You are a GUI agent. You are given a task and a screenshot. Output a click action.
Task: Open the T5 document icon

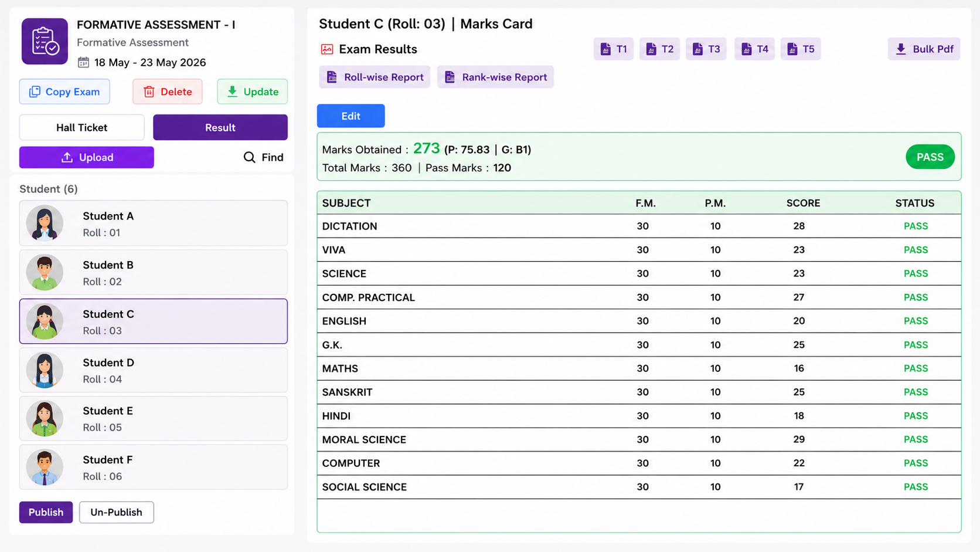click(792, 49)
